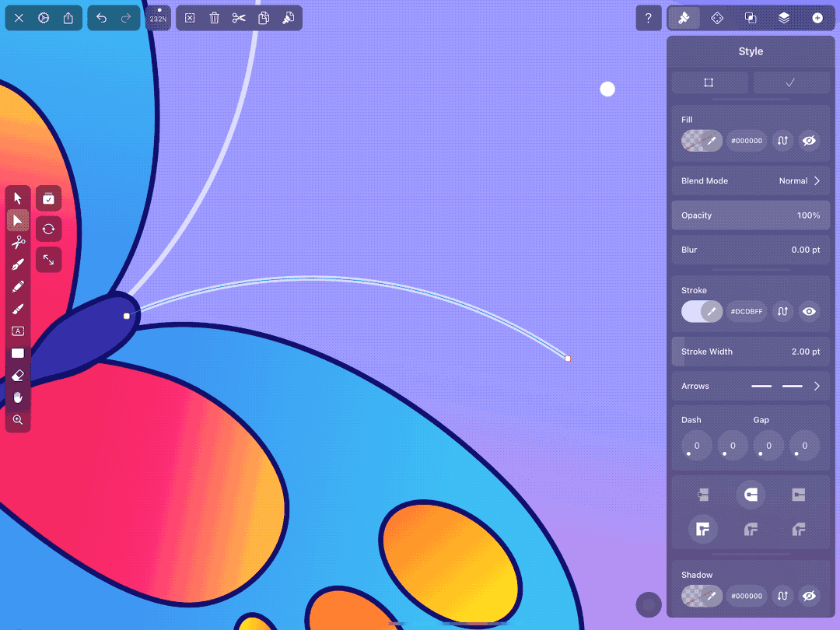Copy selection with the duplicate icon
The height and width of the screenshot is (630, 840).
coord(264,18)
